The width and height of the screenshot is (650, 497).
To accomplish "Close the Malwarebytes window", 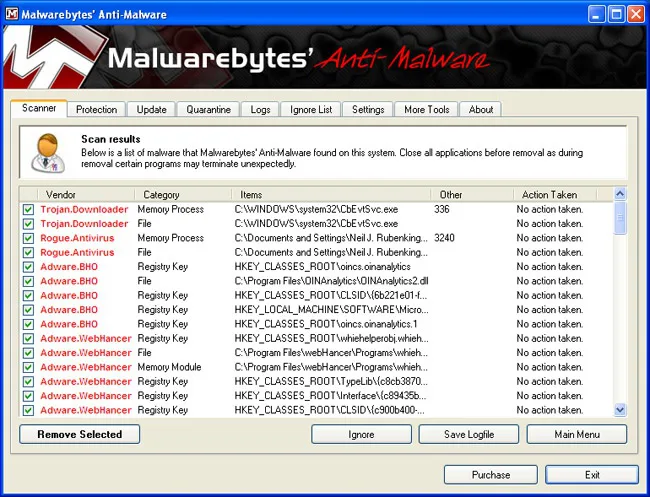I will tap(635, 15).
